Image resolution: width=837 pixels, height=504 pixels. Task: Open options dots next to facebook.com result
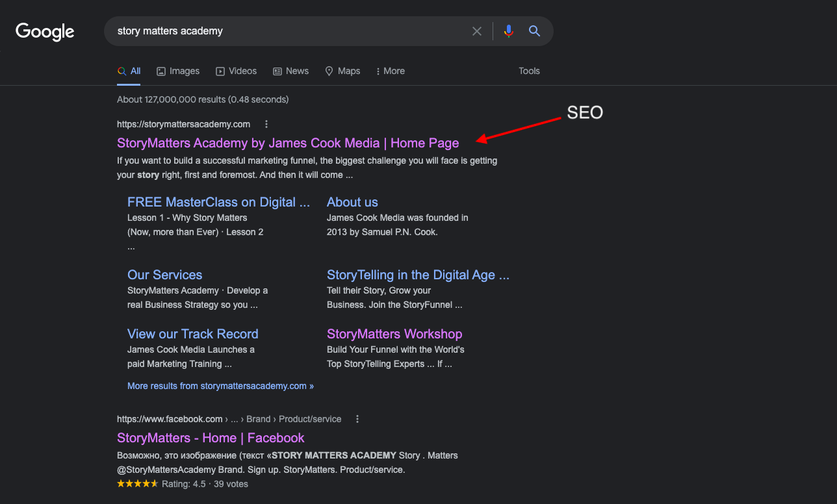pyautogui.click(x=357, y=419)
